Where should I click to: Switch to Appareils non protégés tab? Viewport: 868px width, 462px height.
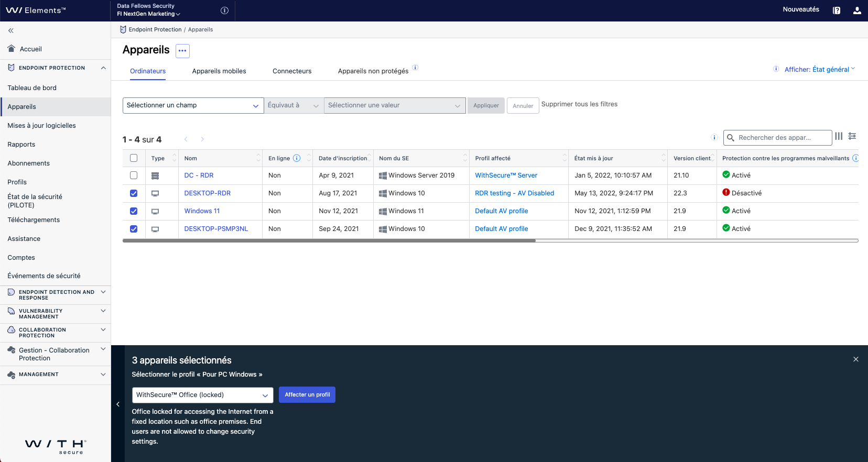click(373, 71)
